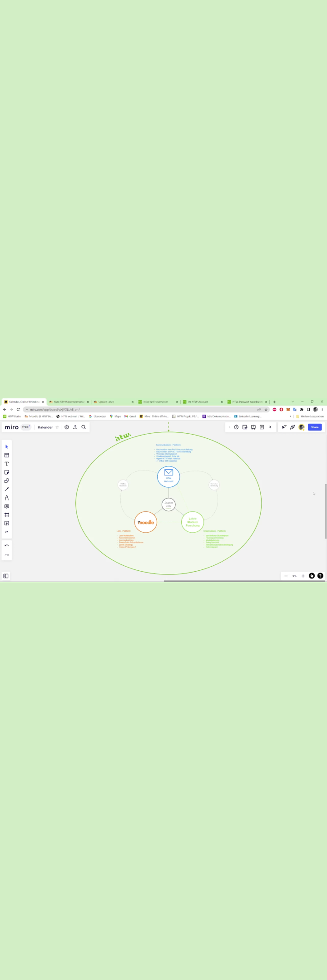This screenshot has height=980, width=327.
Task: Click the blue Share button
Action: 315,427
